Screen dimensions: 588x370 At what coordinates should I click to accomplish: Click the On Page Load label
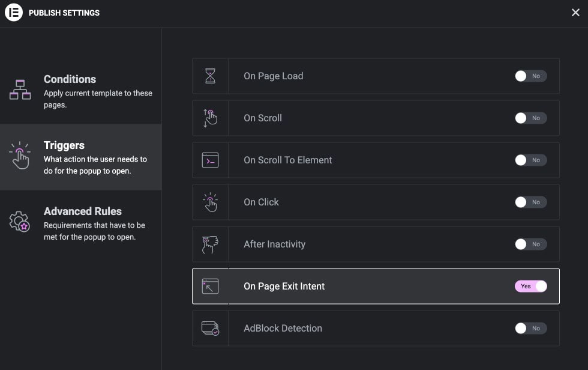[x=274, y=76]
